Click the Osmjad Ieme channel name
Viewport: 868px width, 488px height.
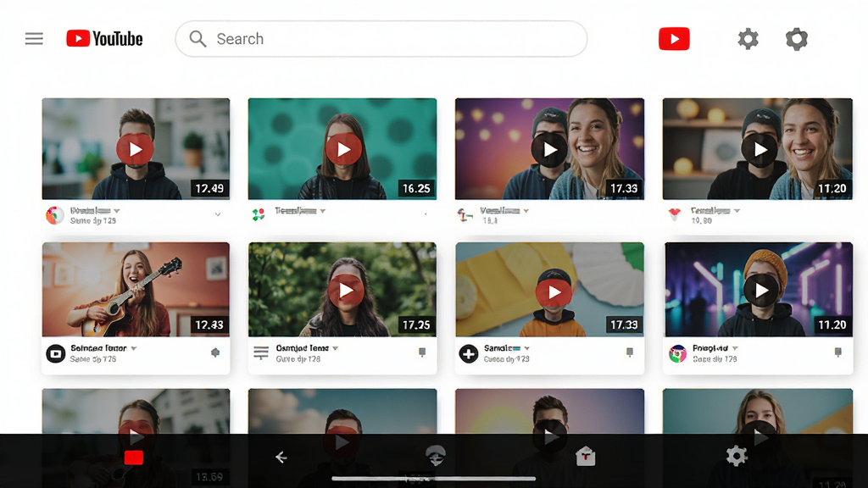point(303,348)
